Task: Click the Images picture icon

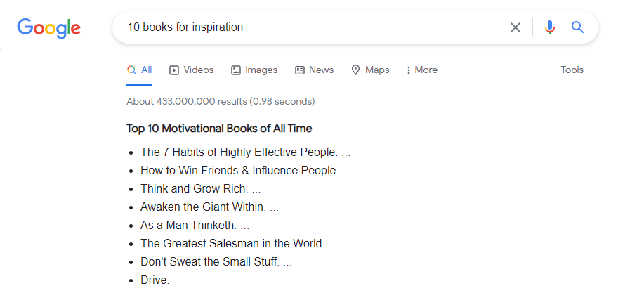Action: (x=236, y=70)
